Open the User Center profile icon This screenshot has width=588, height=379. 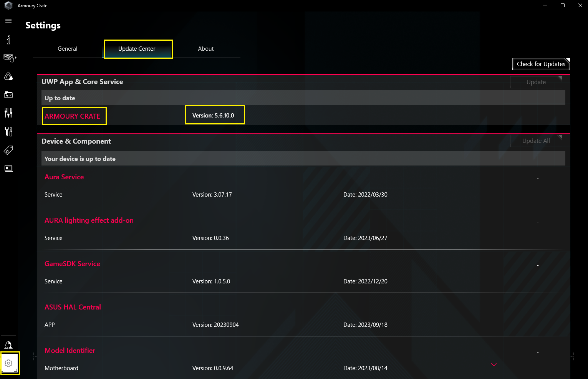click(8, 345)
